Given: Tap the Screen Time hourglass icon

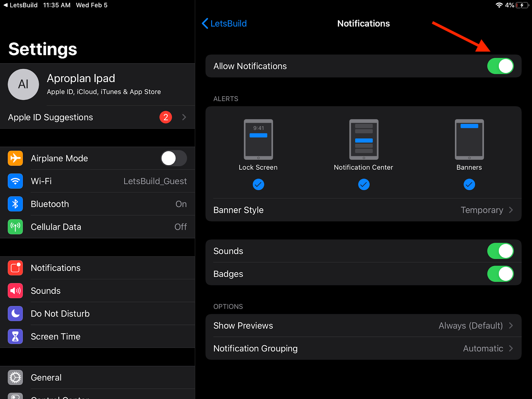Looking at the screenshot, I should (15, 336).
